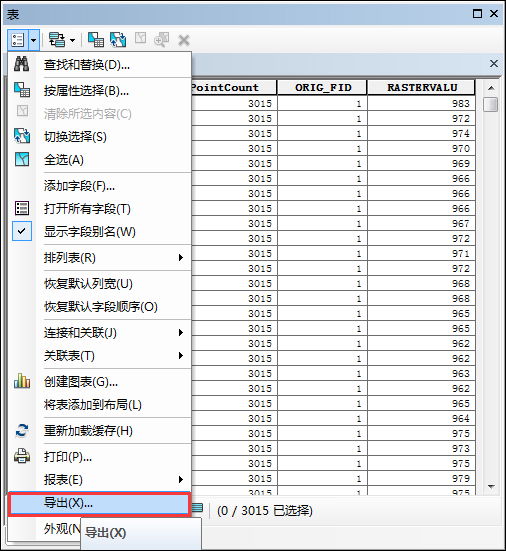The width and height of the screenshot is (506, 551).
Task: Click RASTERVALU cell with value 979
Action: click(x=422, y=478)
